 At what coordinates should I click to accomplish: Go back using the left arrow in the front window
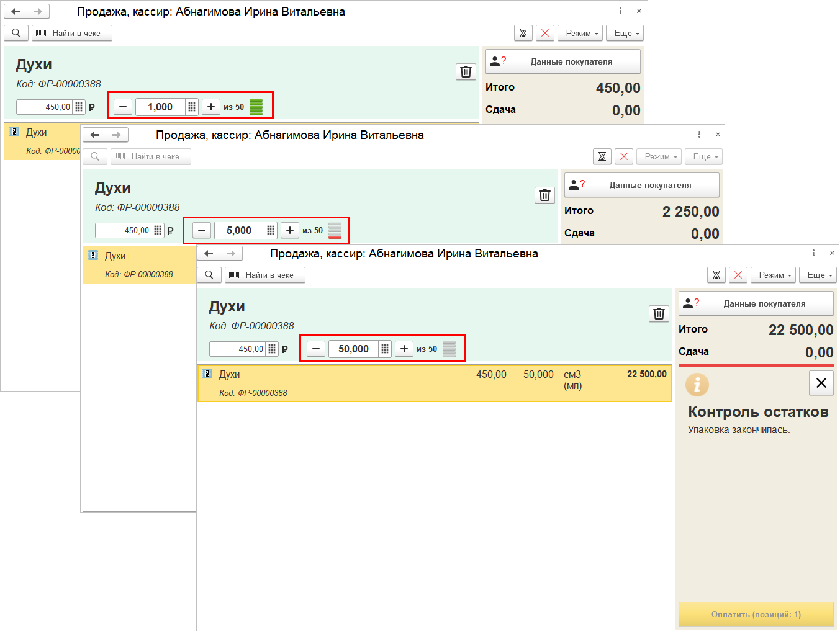pos(209,253)
